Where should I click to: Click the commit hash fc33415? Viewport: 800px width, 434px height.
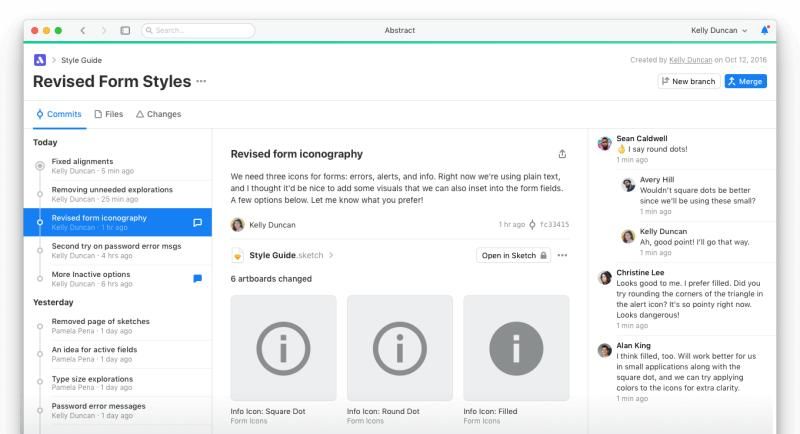coord(554,224)
